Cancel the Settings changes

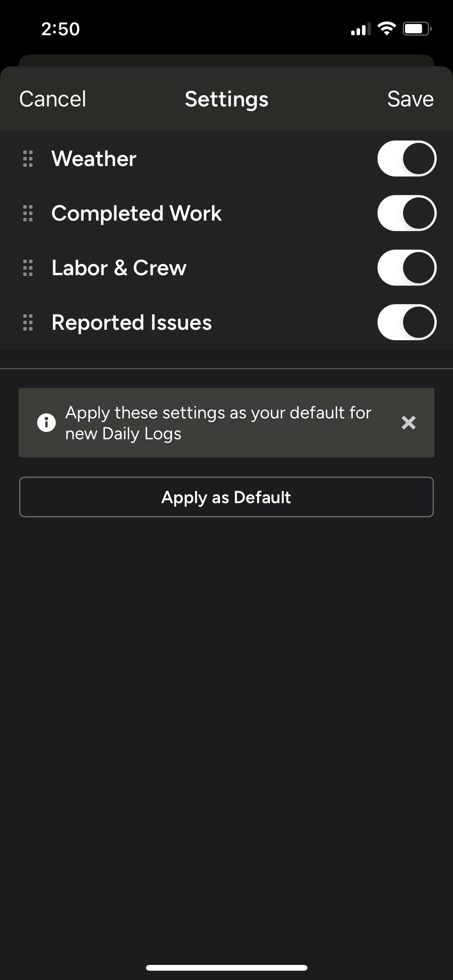[x=53, y=99]
